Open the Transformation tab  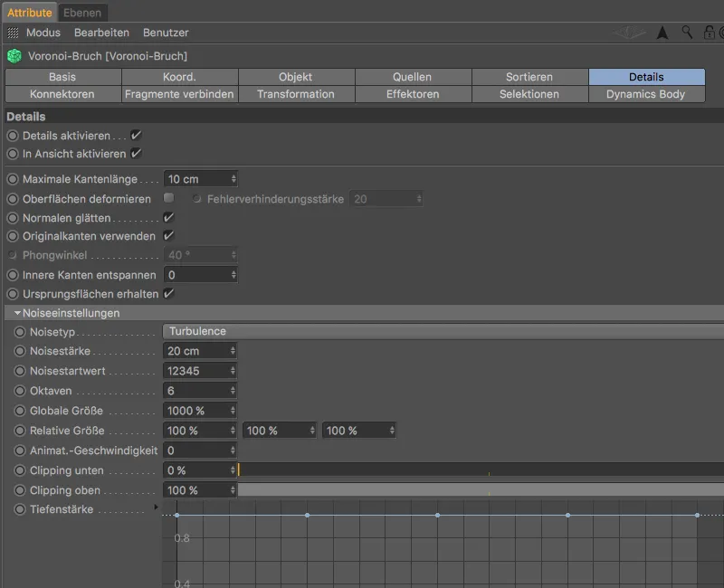point(296,94)
